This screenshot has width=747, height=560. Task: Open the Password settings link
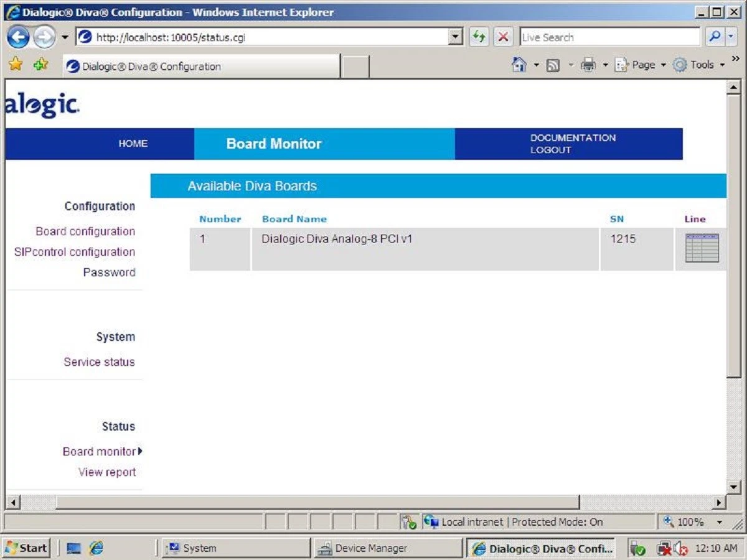109,273
